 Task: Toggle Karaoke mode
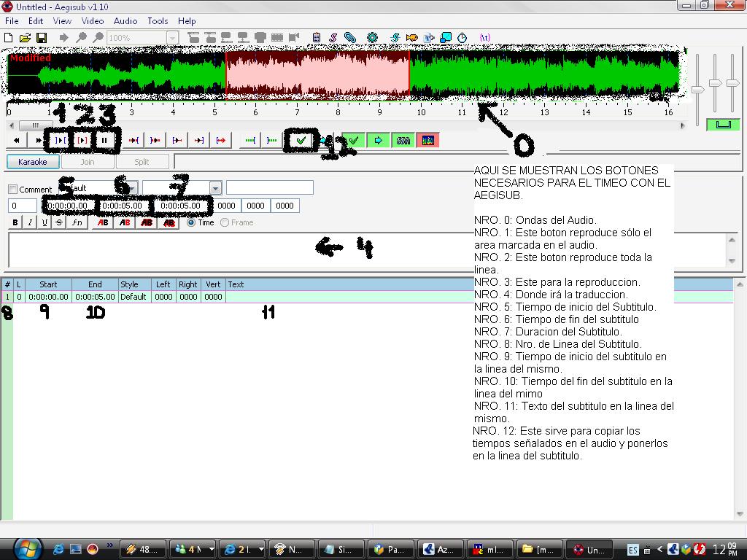(33, 162)
